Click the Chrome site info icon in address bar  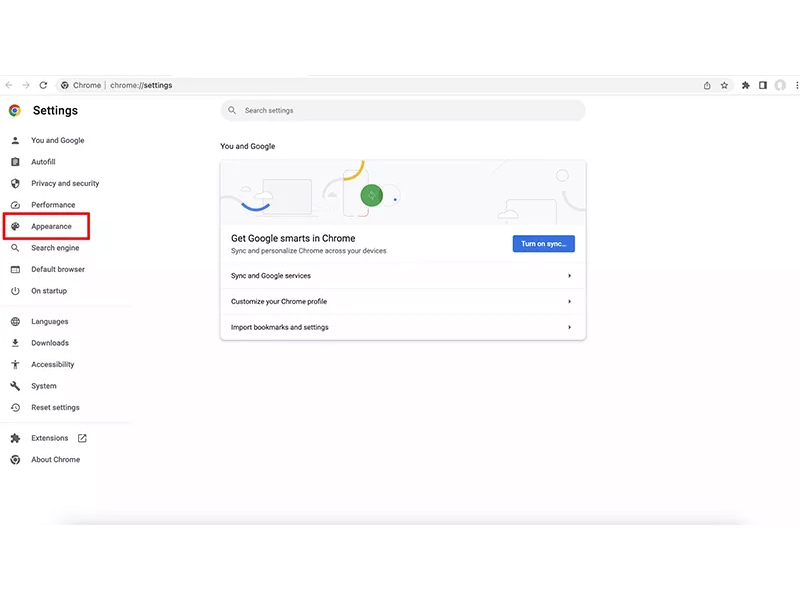[65, 85]
